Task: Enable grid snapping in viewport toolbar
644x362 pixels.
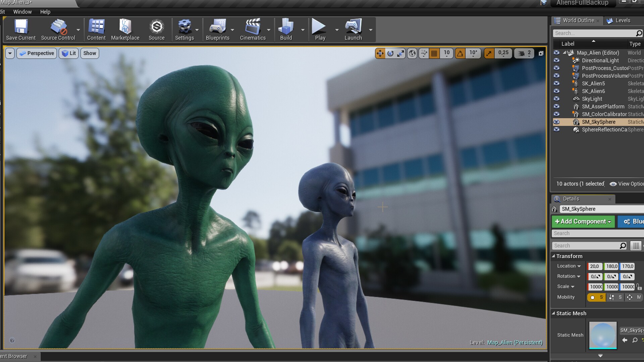Action: pos(434,53)
